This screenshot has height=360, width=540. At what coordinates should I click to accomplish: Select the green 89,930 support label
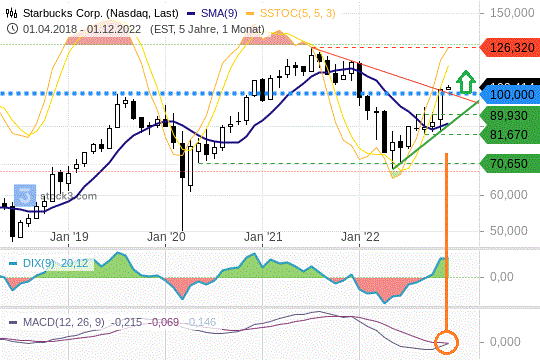pos(510,116)
